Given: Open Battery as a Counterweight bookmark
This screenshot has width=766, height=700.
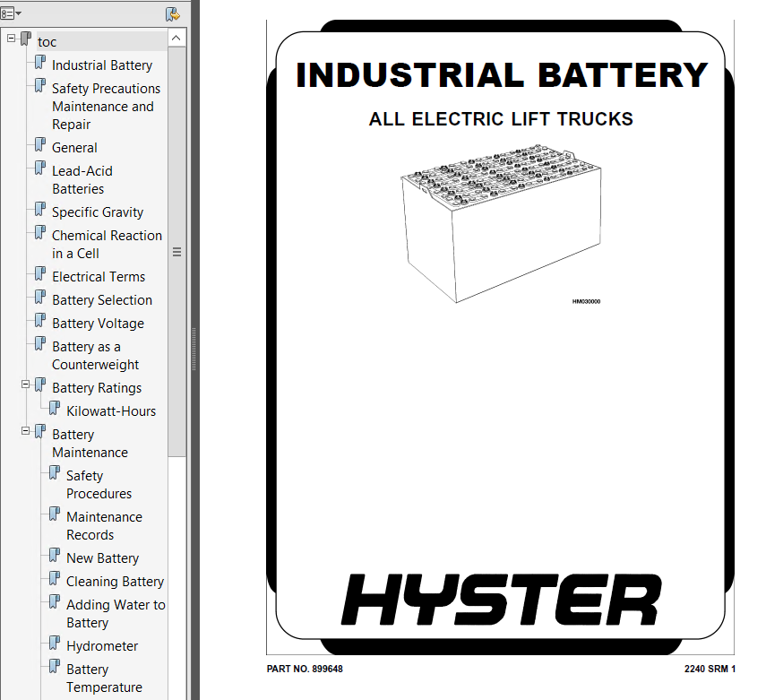Looking at the screenshot, I should coord(95,355).
